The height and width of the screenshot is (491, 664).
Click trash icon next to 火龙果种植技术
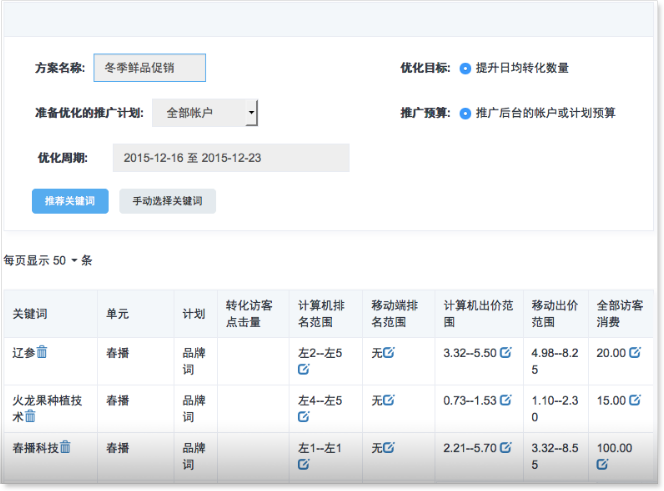(30, 416)
